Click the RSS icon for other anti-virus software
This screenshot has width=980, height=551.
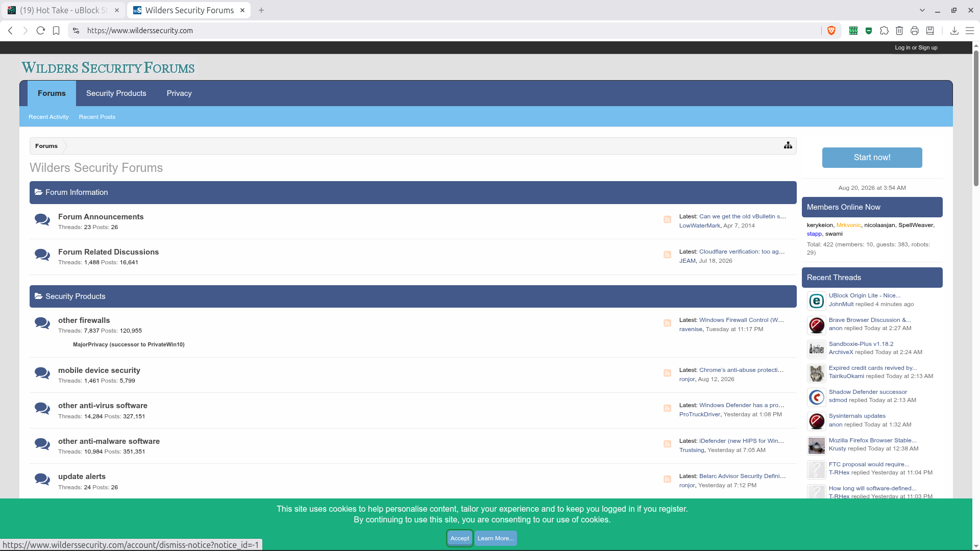pyautogui.click(x=667, y=408)
